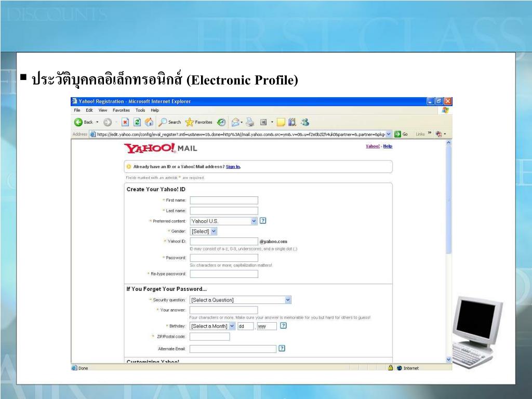The image size is (532, 399).
Task: Expand the Mail icon dropdown arrow
Action: pos(242,122)
